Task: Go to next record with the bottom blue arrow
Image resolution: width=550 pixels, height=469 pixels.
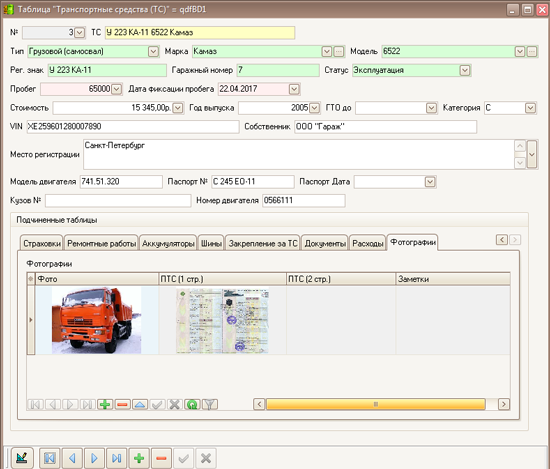Action: [x=94, y=458]
